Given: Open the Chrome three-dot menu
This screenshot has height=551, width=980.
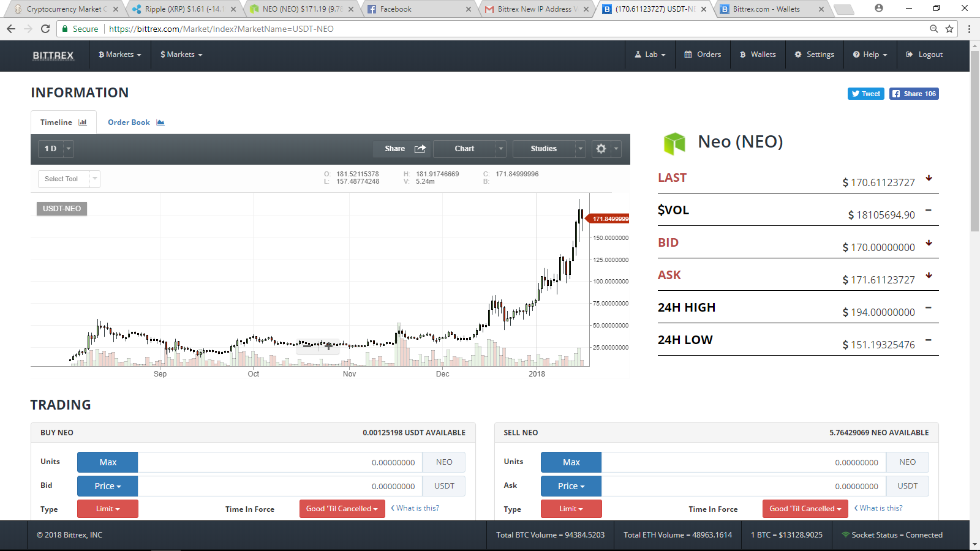Looking at the screenshot, I should (969, 29).
